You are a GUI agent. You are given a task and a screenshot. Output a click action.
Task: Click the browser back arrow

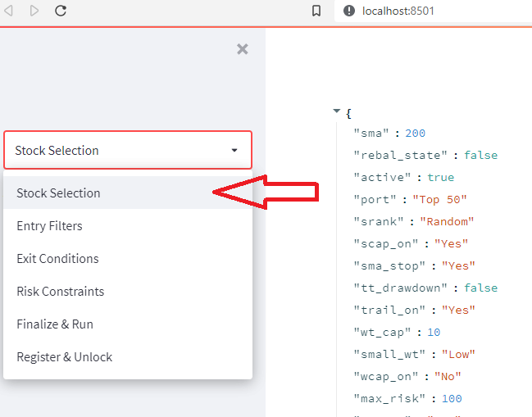(x=8, y=11)
